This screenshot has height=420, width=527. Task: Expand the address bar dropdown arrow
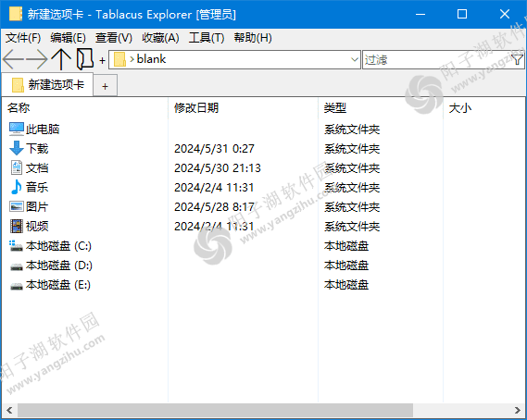pyautogui.click(x=354, y=60)
